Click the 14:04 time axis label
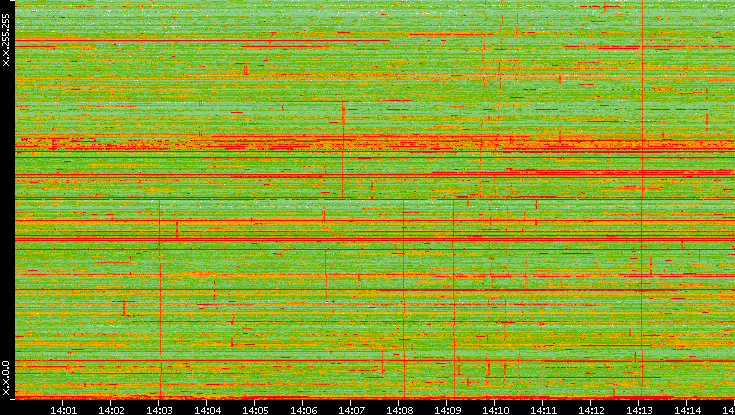The height and width of the screenshot is (415, 735). click(207, 410)
